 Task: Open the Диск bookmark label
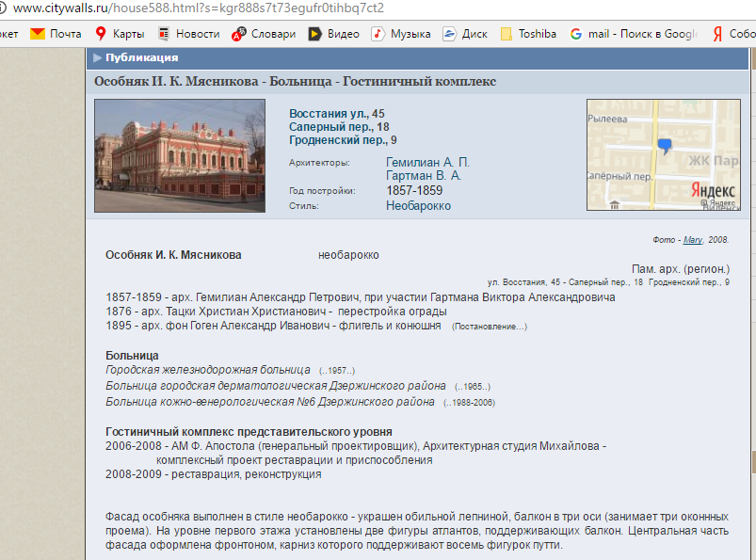(475, 34)
